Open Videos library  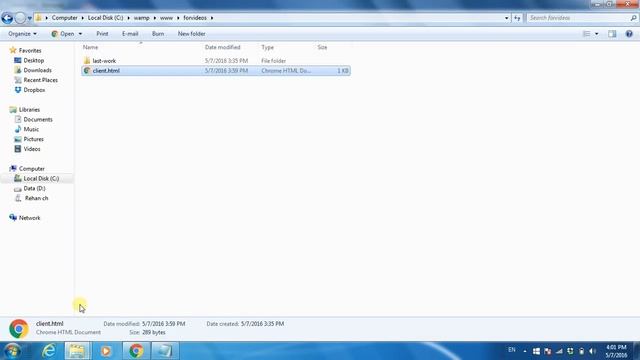coord(32,149)
